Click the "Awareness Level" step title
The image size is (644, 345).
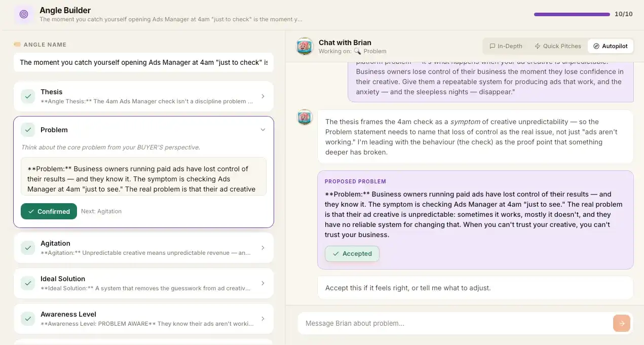[x=68, y=314]
